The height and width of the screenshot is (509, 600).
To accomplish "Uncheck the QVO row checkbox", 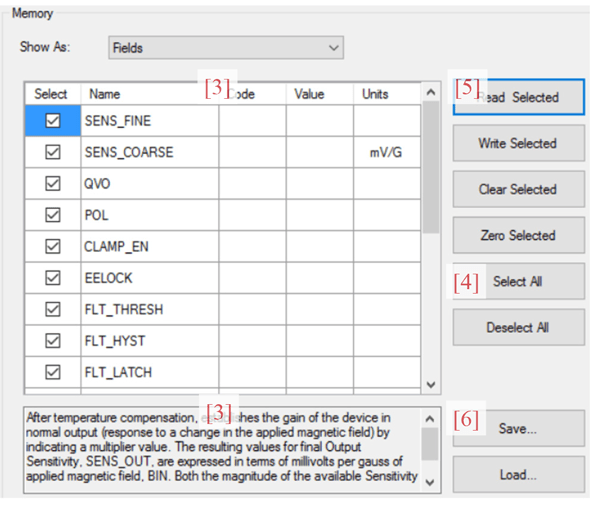I will 53,184.
